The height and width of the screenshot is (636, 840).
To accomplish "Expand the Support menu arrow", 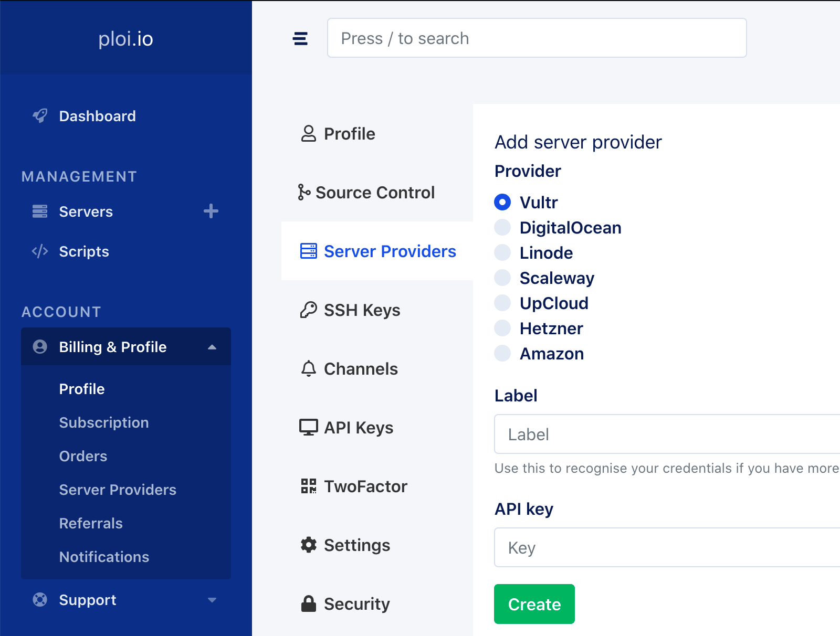I will (x=212, y=600).
